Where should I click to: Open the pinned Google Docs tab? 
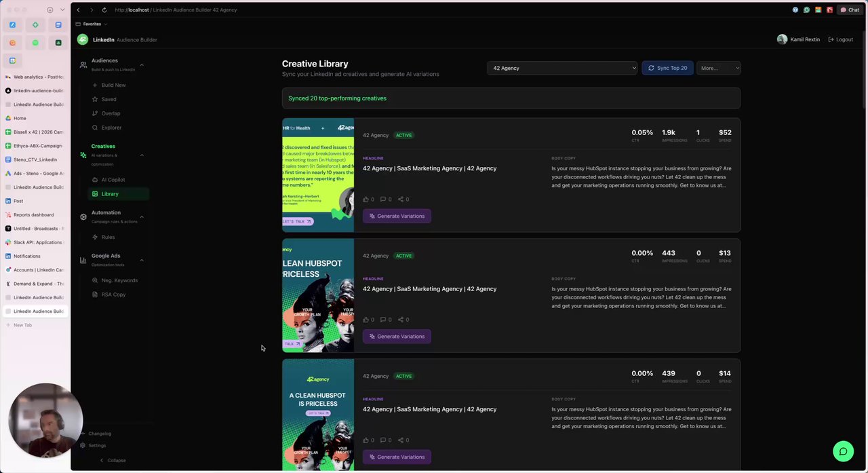[x=58, y=25]
